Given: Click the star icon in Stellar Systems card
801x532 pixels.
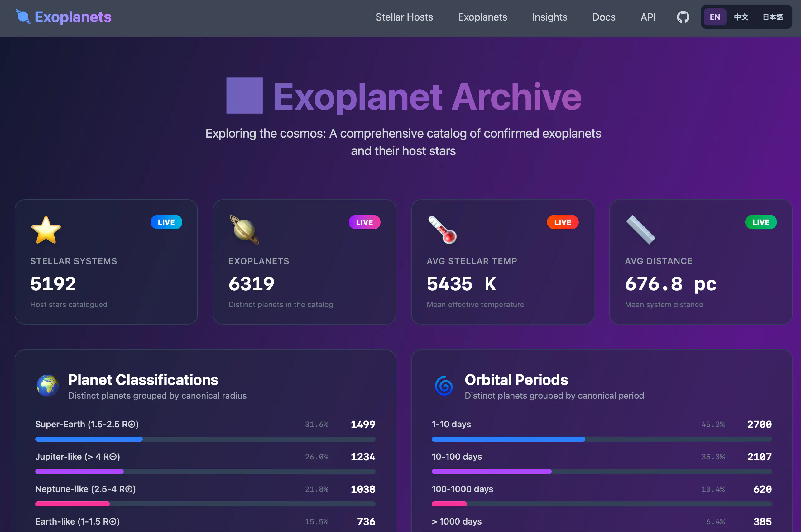Looking at the screenshot, I should [x=46, y=230].
